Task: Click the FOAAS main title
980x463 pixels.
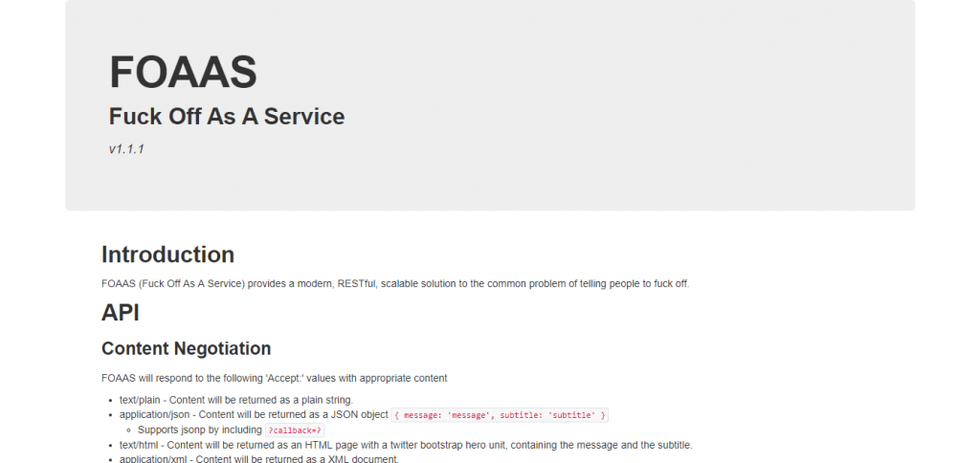Action: tap(183, 73)
